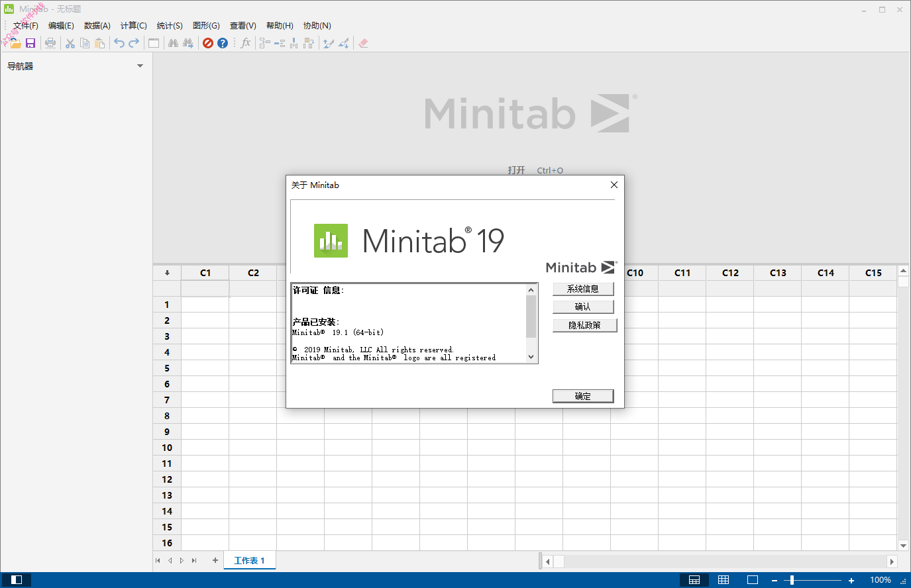The width and height of the screenshot is (911, 588).
Task: Select column header C1
Action: [x=205, y=273]
